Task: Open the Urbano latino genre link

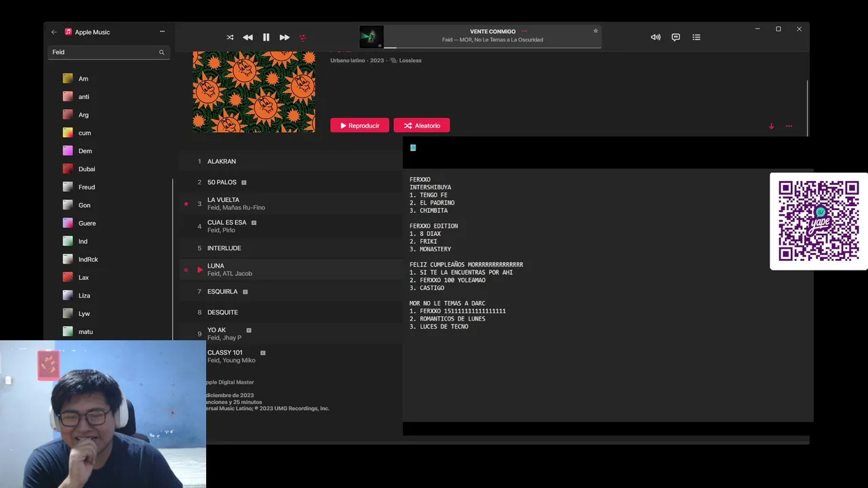Action: coord(348,60)
